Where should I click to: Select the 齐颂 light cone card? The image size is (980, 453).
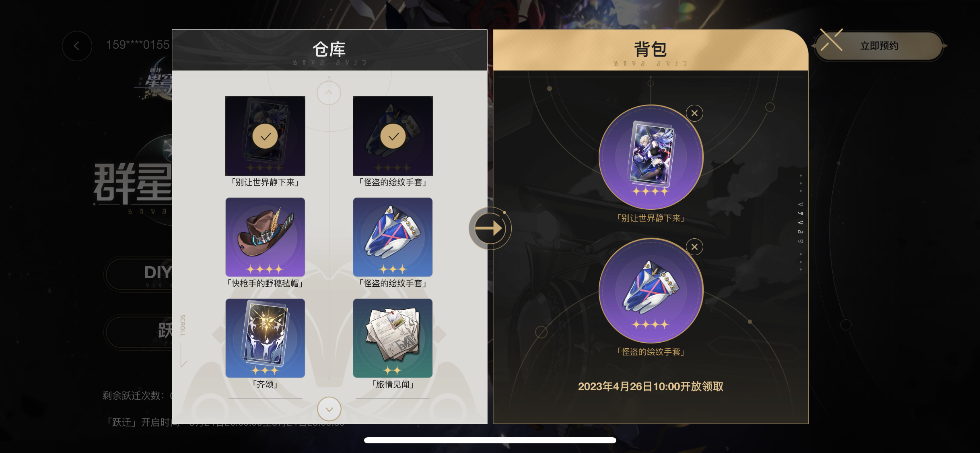coord(265,338)
